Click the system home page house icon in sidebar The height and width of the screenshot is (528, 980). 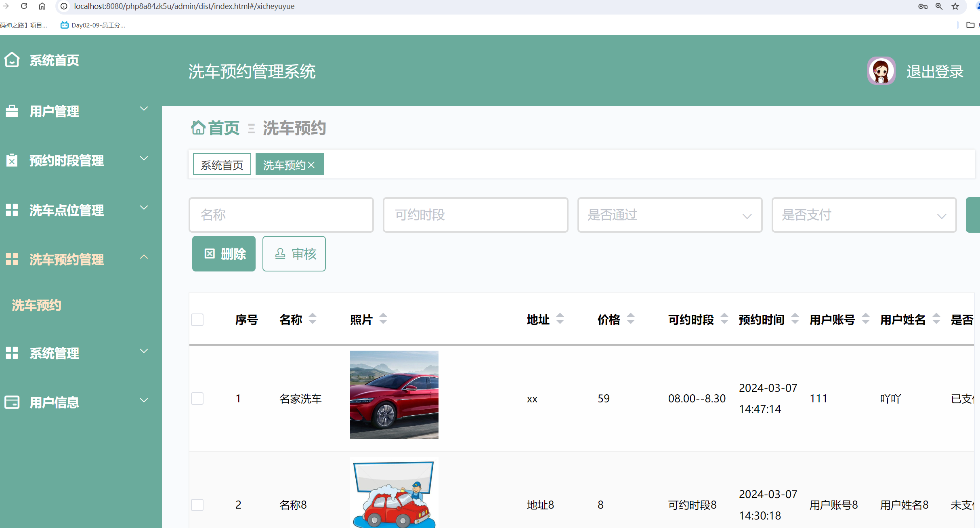click(x=12, y=60)
